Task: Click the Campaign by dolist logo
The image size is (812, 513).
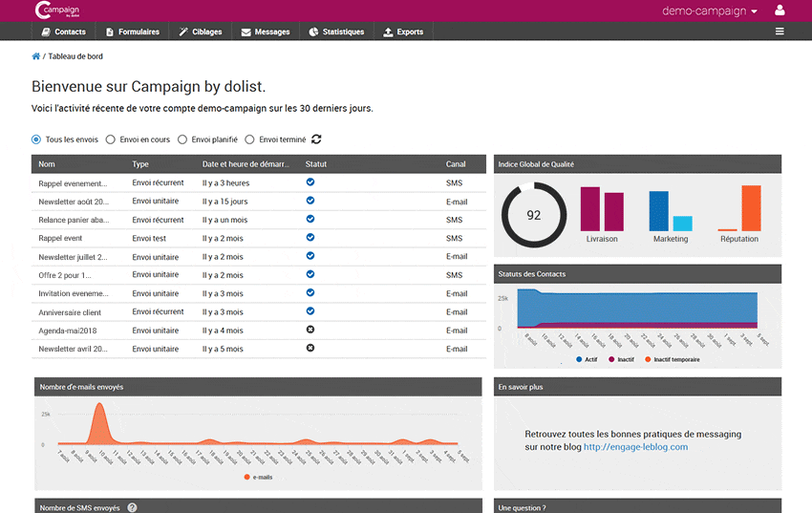Action: tap(56, 11)
